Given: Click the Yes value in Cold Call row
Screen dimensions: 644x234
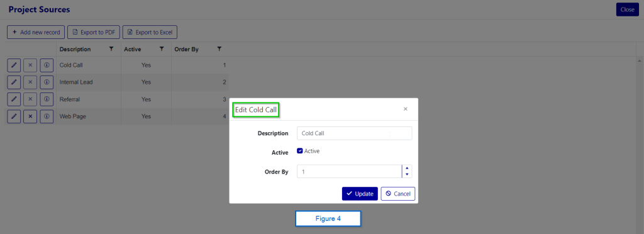Looking at the screenshot, I should 146,65.
